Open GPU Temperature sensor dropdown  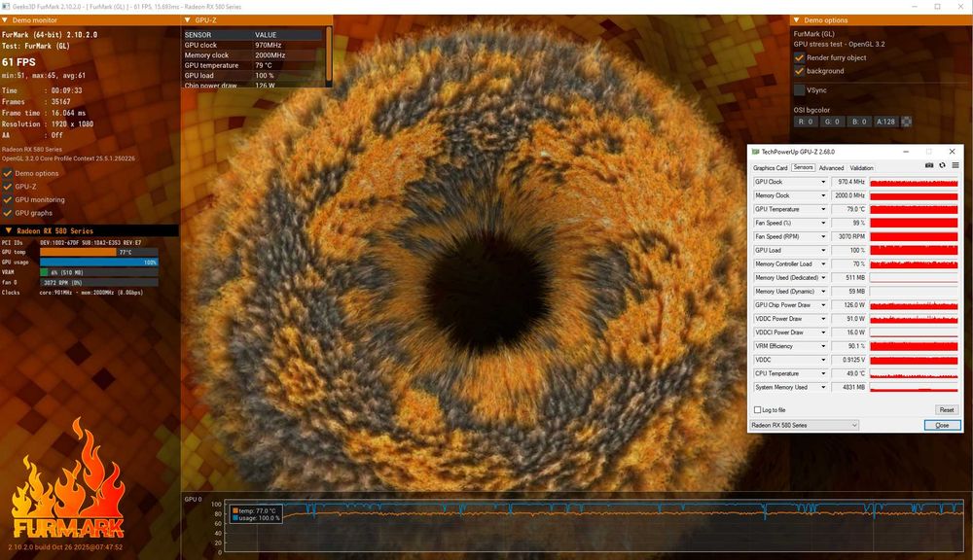tap(823, 209)
